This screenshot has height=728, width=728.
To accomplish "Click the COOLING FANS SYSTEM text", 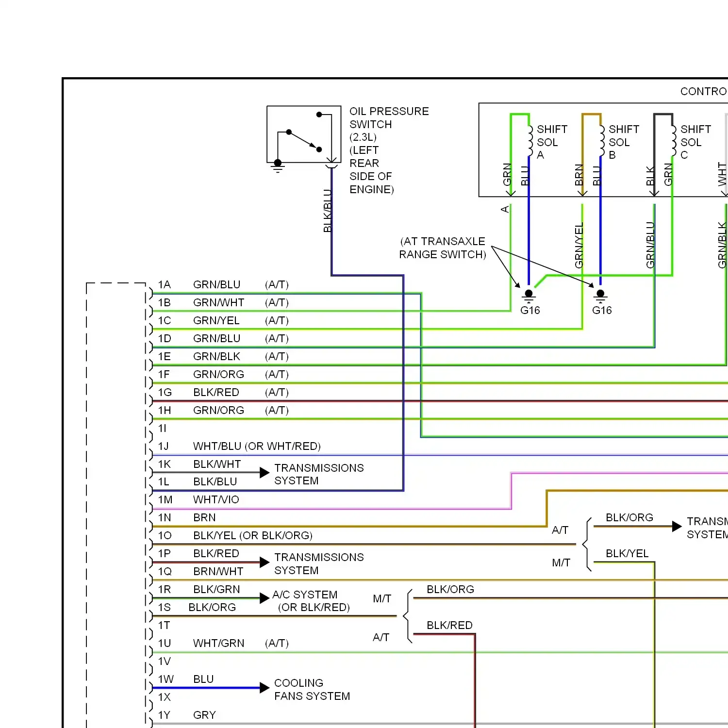I will (312, 690).
